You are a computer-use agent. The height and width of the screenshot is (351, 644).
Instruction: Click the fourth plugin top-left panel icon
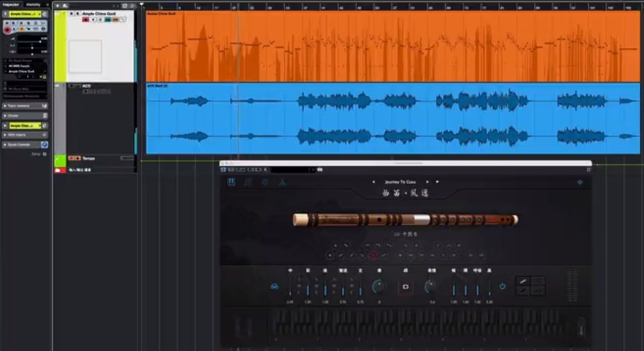pos(282,182)
